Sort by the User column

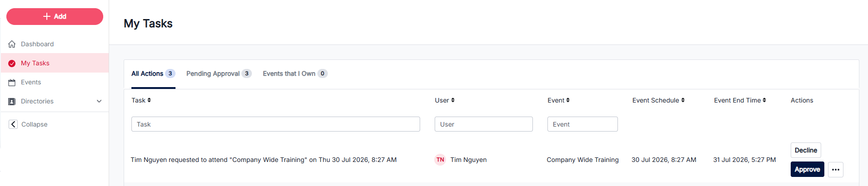pyautogui.click(x=444, y=100)
